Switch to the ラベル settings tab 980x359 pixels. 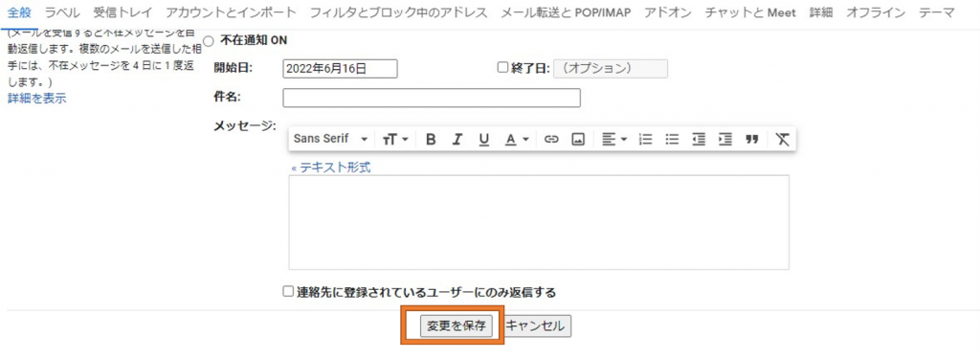62,12
